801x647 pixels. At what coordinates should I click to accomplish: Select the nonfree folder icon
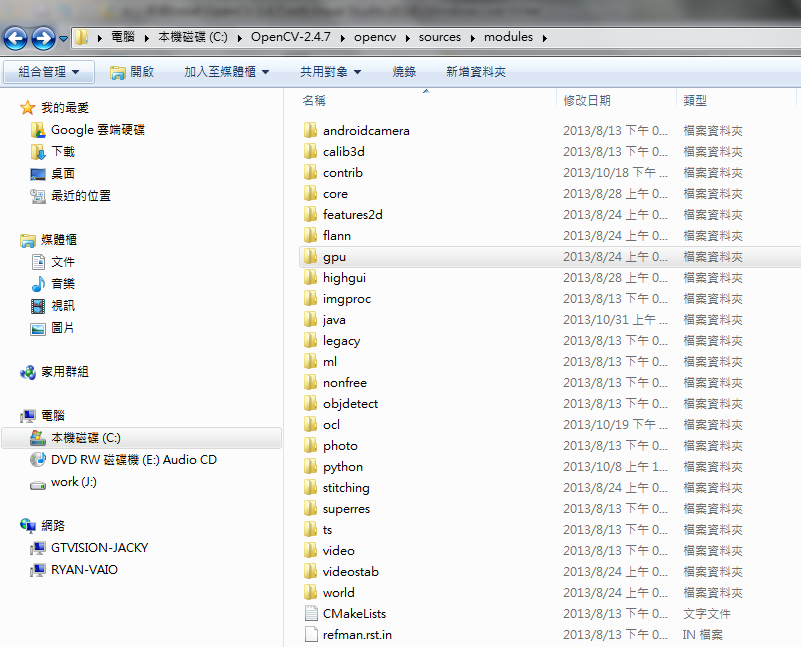(310, 382)
